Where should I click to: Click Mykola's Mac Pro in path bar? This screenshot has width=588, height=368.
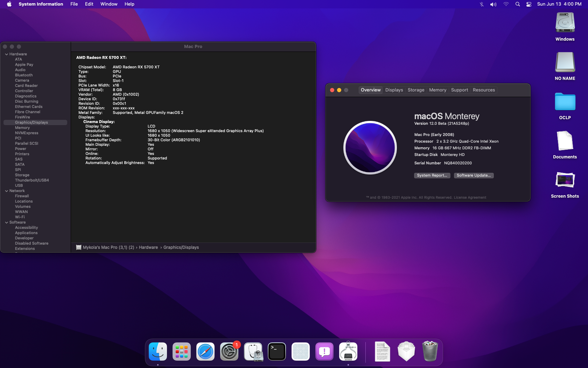pos(108,247)
